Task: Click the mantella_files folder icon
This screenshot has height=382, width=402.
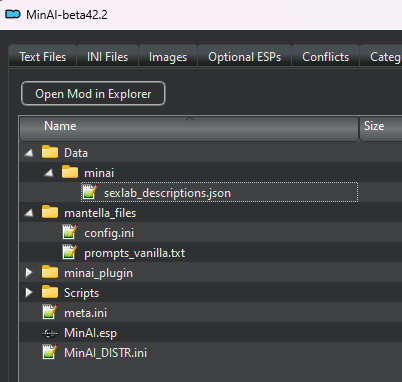Action: [50, 212]
